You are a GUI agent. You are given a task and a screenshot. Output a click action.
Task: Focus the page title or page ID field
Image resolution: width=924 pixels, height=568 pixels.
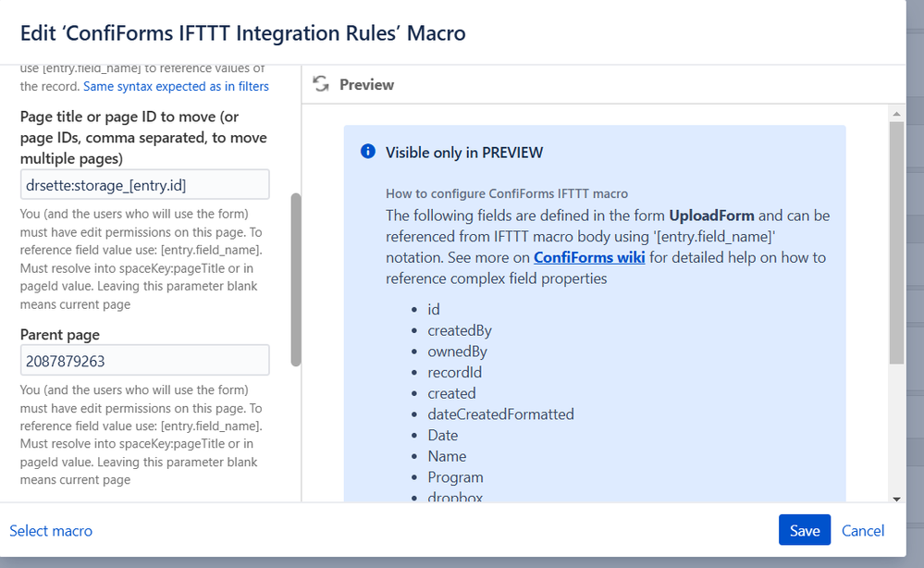[x=145, y=184]
